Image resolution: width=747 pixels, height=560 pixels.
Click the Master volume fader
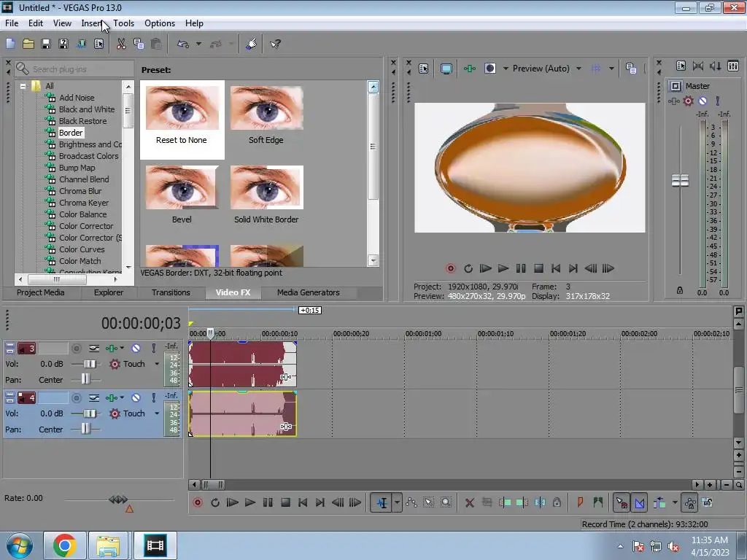pos(681,181)
